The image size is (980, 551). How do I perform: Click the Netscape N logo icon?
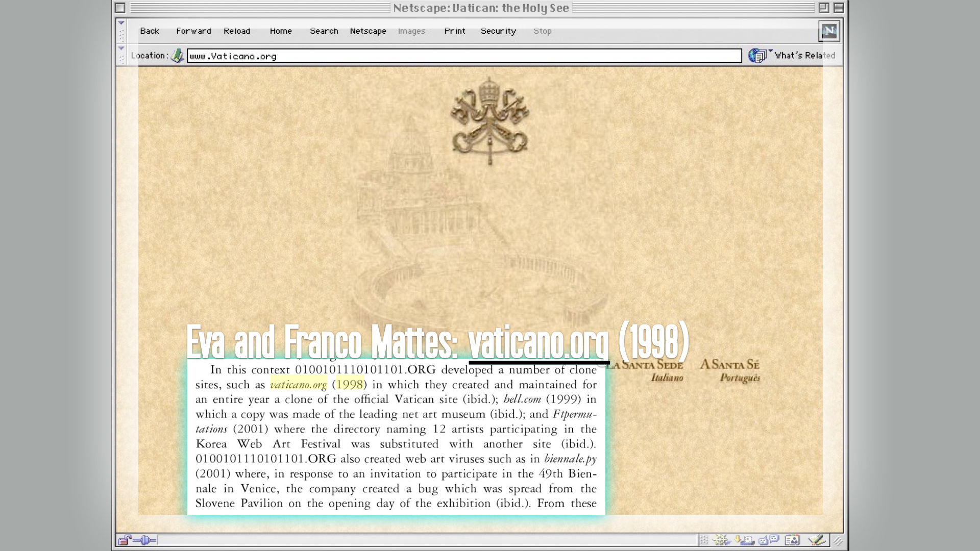[829, 31]
